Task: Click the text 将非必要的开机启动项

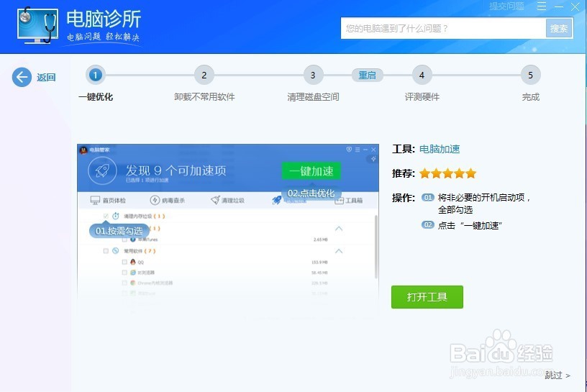Action: click(x=481, y=198)
